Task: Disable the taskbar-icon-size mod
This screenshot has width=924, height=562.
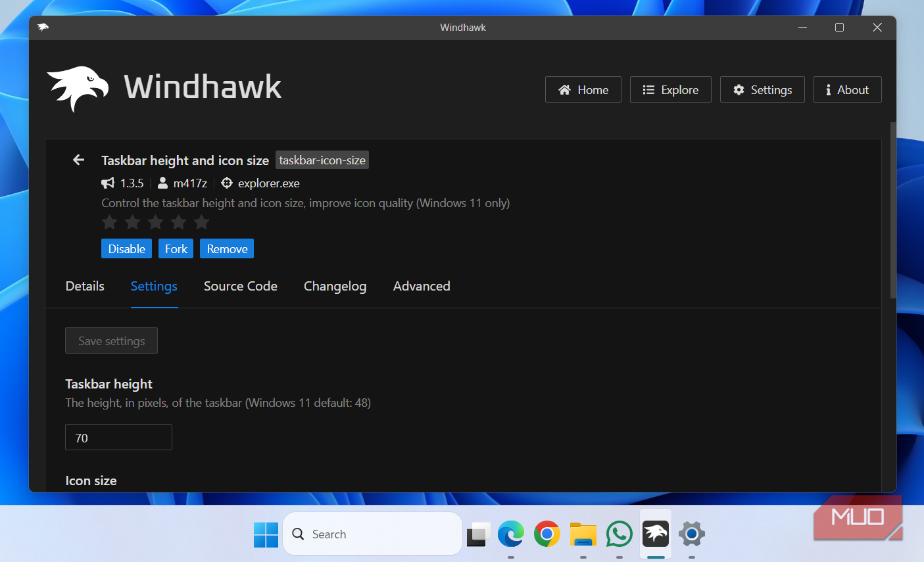Action: [127, 248]
